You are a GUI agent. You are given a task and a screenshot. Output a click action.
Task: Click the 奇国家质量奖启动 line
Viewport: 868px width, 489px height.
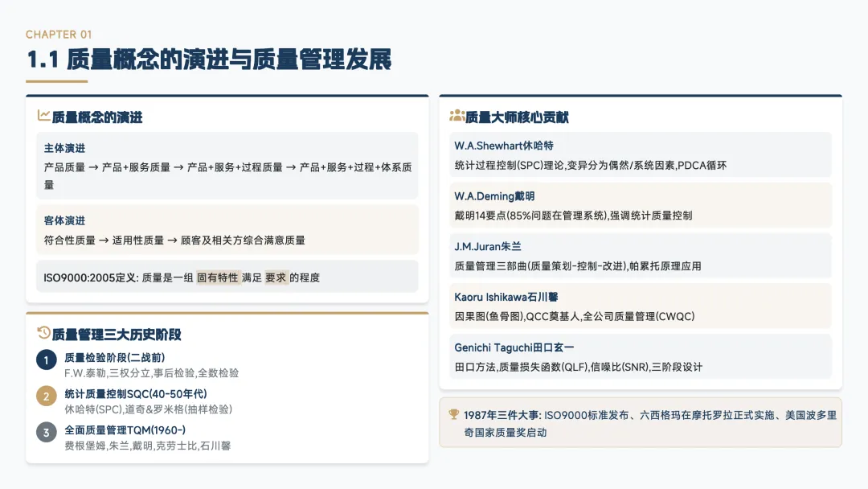[x=506, y=433]
